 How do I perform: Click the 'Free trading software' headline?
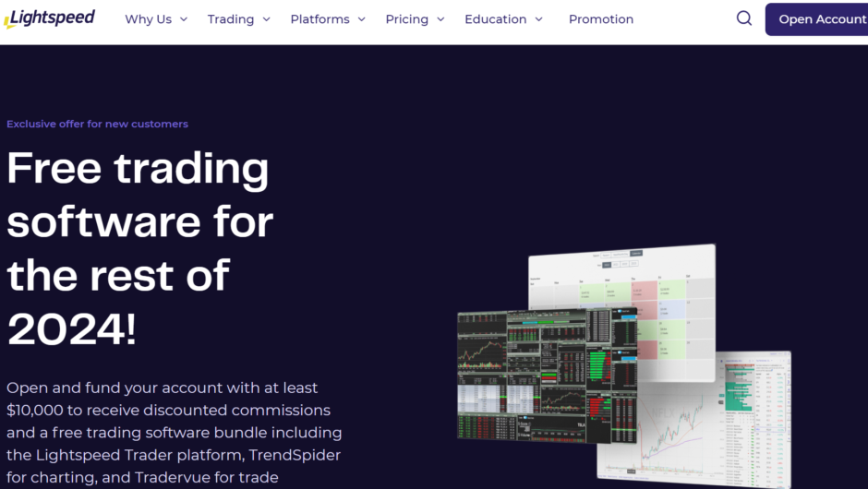click(140, 249)
